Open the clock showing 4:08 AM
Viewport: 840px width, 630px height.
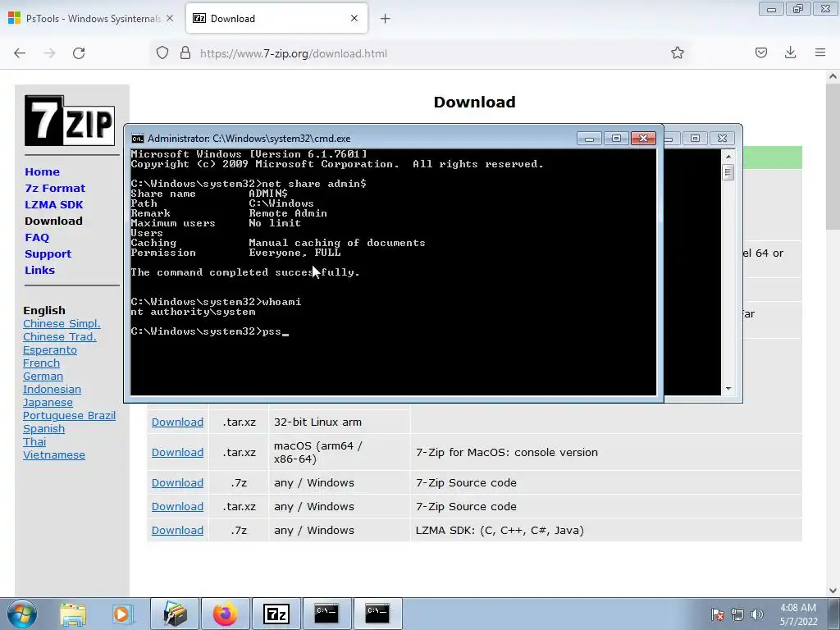click(798, 614)
